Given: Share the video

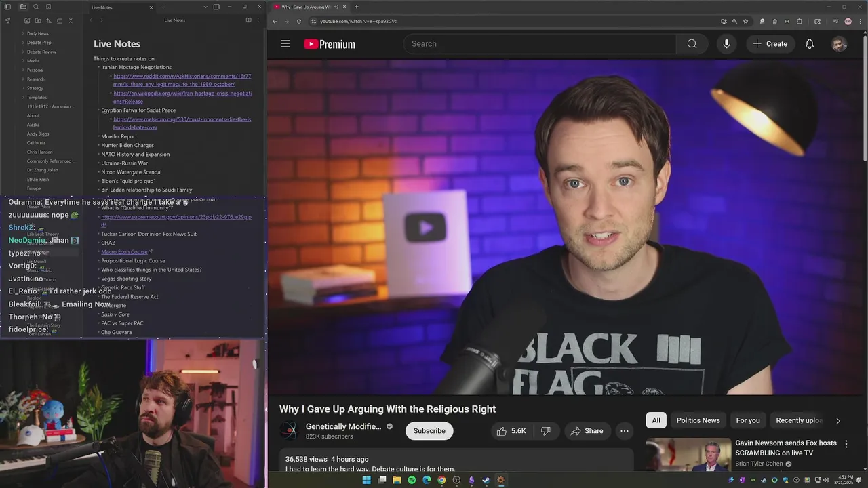Looking at the screenshot, I should [x=587, y=431].
